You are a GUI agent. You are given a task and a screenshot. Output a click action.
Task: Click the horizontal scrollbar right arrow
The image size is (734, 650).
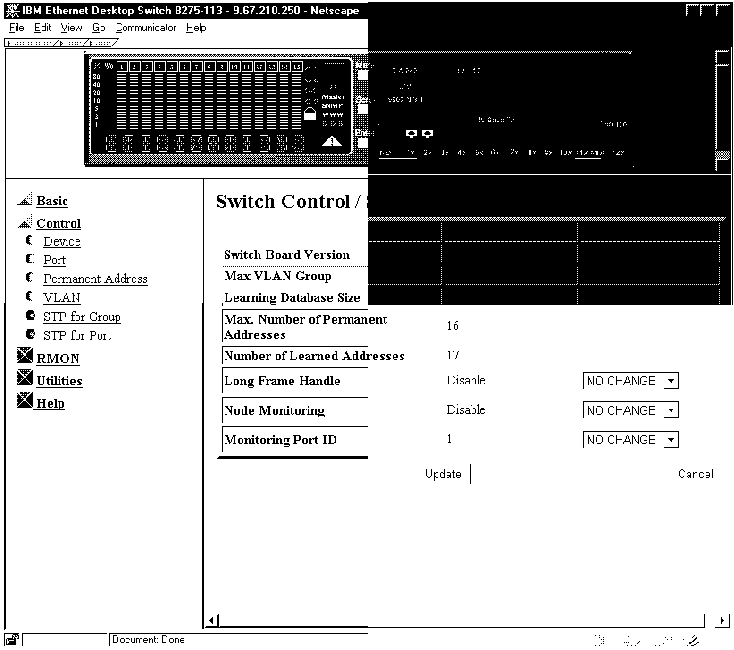click(723, 621)
